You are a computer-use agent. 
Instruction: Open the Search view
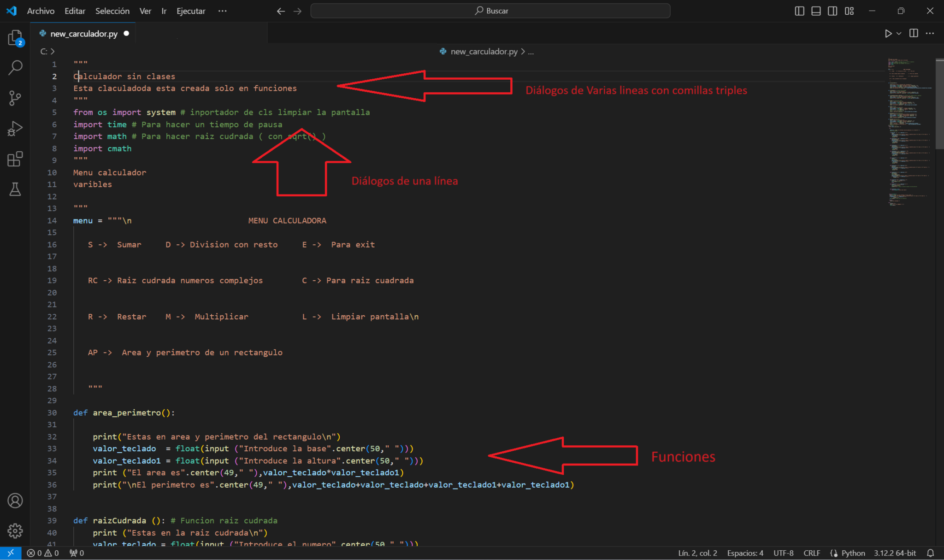pyautogui.click(x=15, y=67)
